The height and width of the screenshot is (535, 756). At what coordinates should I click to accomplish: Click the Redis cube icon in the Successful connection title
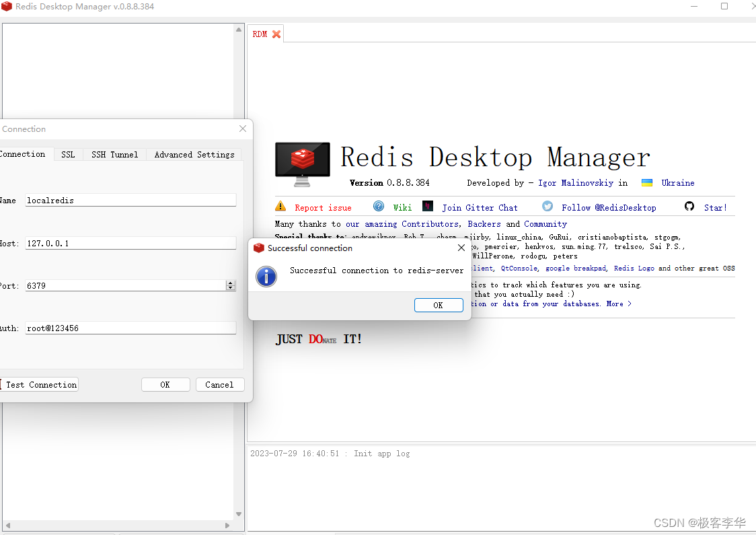tap(259, 248)
